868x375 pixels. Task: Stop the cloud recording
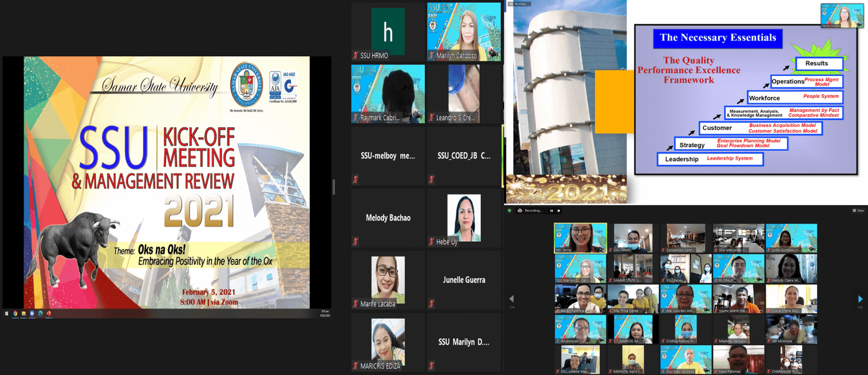click(559, 211)
